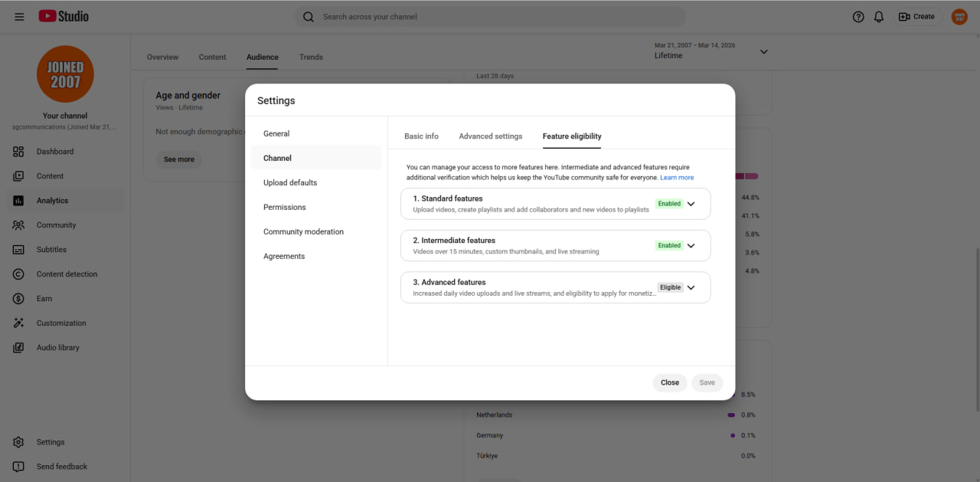Image resolution: width=980 pixels, height=482 pixels.
Task: Click the Subtitles icon in sidebar
Action: [x=18, y=250]
